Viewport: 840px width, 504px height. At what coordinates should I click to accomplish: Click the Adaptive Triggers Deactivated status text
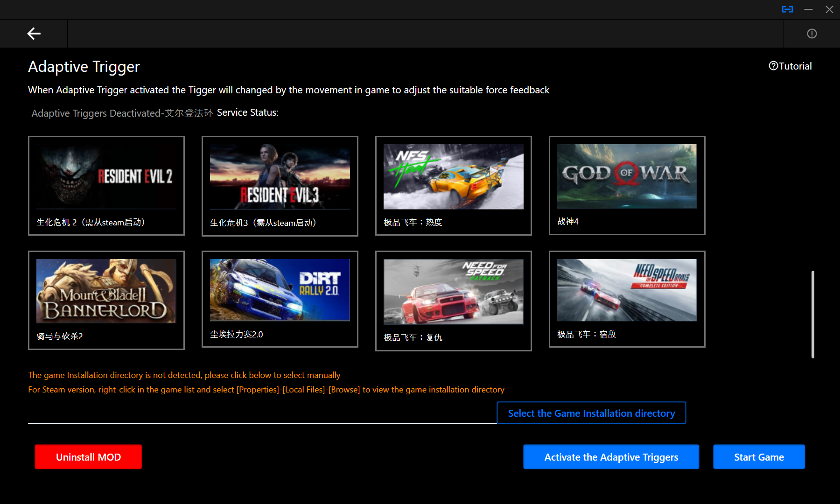pyautogui.click(x=122, y=113)
